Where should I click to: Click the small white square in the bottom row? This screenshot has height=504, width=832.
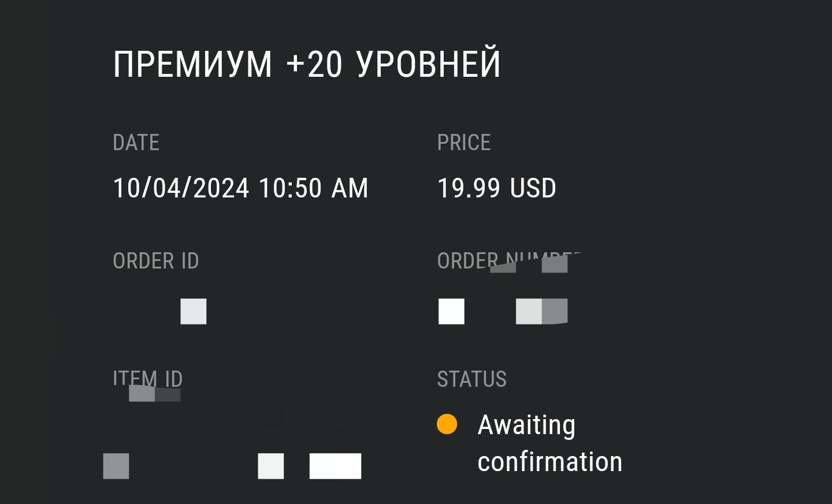(x=270, y=466)
